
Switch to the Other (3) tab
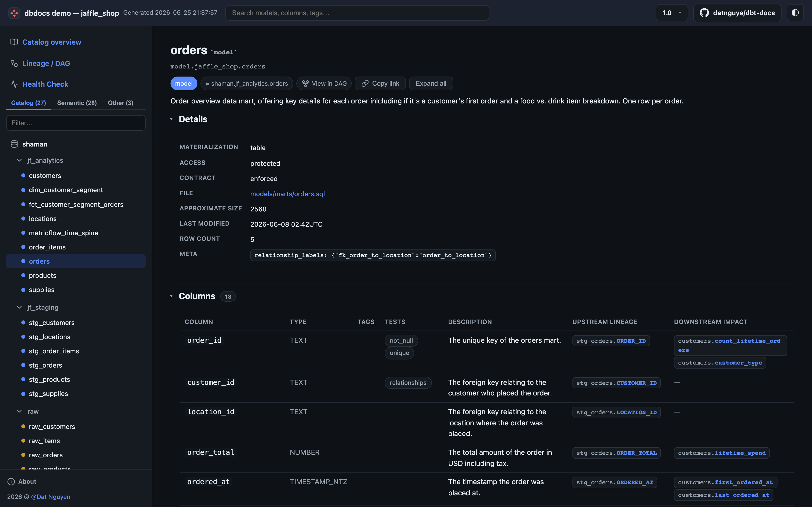121,103
